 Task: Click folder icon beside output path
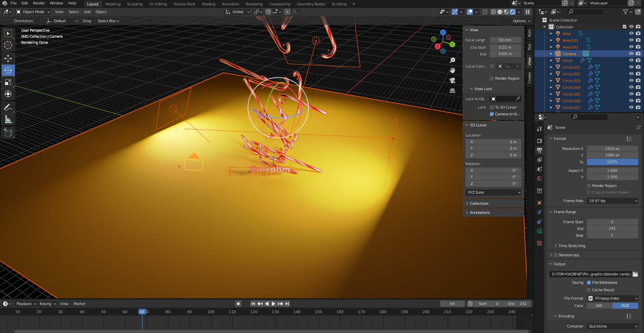click(x=636, y=274)
